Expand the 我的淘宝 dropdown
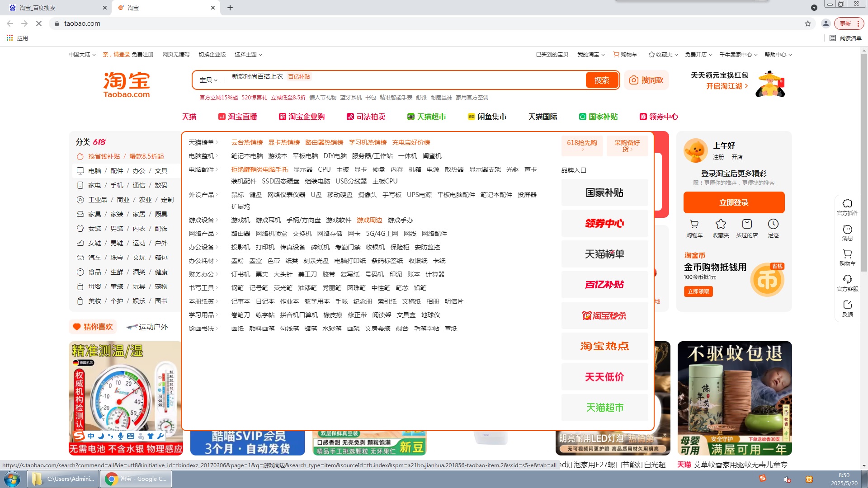The width and height of the screenshot is (868, 488). click(x=591, y=54)
